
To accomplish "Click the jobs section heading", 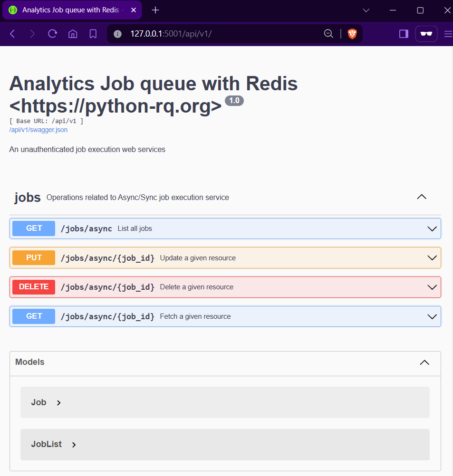I will coord(28,197).
